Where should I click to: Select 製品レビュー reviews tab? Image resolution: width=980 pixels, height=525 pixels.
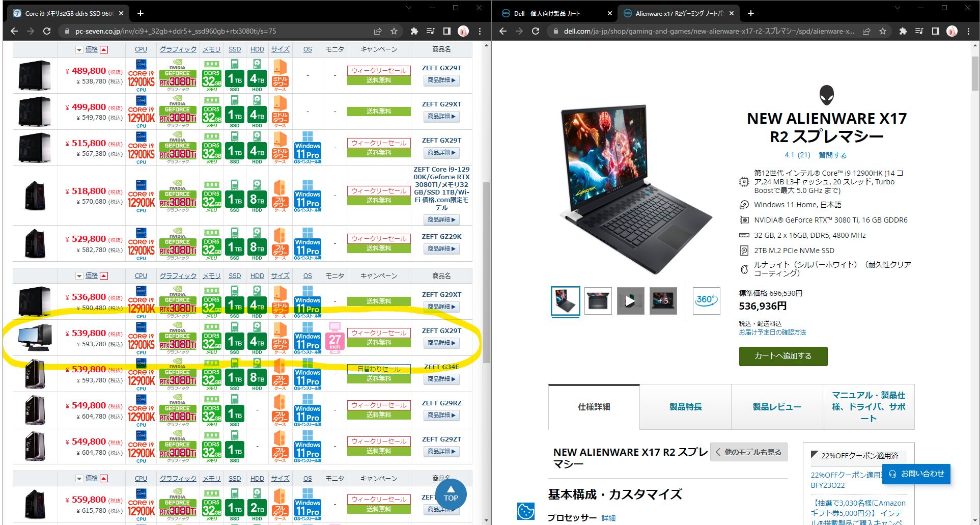(x=777, y=407)
